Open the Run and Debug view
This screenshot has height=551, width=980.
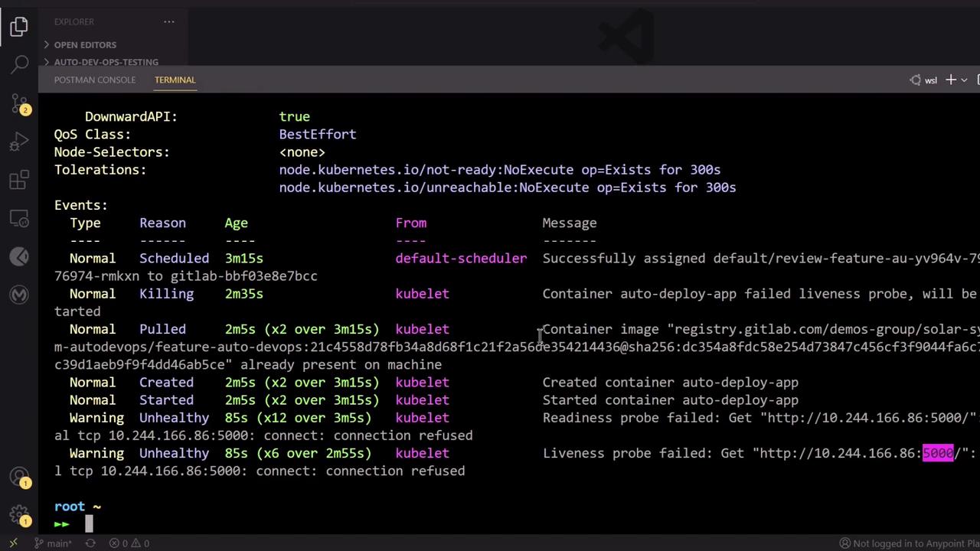click(19, 142)
